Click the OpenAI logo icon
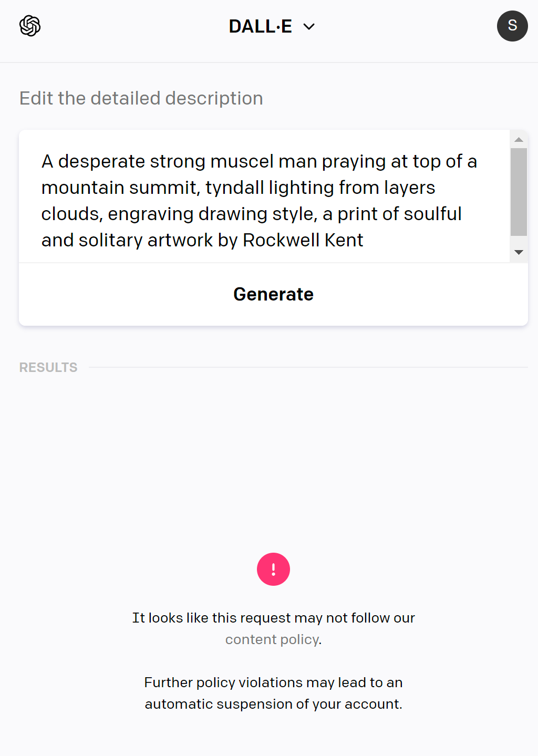Image resolution: width=538 pixels, height=756 pixels. coord(30,26)
